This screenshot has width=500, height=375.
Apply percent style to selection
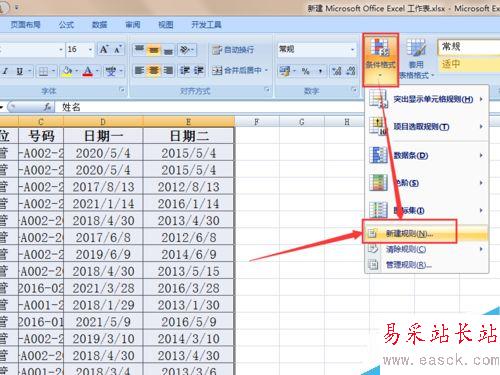pyautogui.click(x=305, y=71)
